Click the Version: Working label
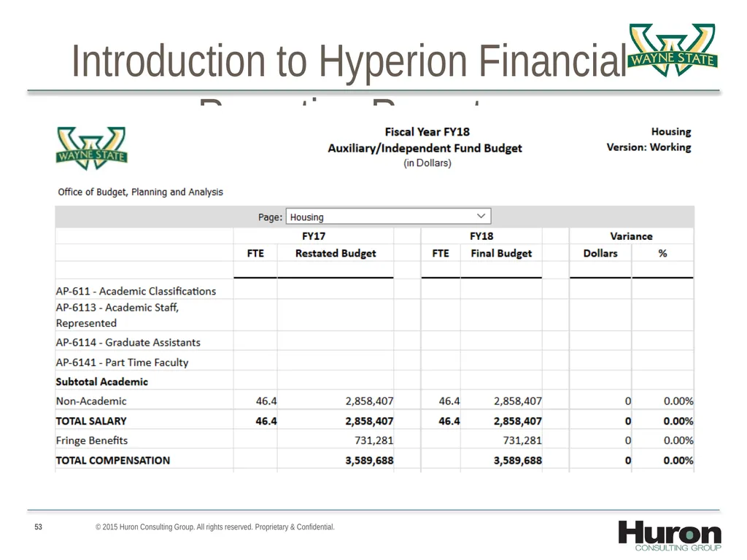 pyautogui.click(x=649, y=147)
